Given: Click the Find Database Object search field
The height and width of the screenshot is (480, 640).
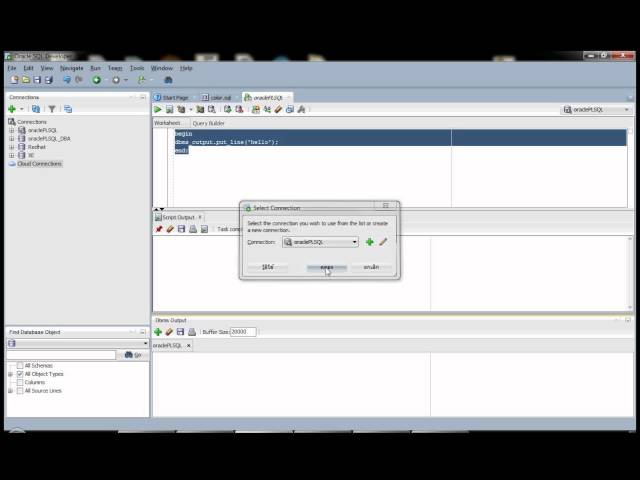Looking at the screenshot, I should (61, 355).
